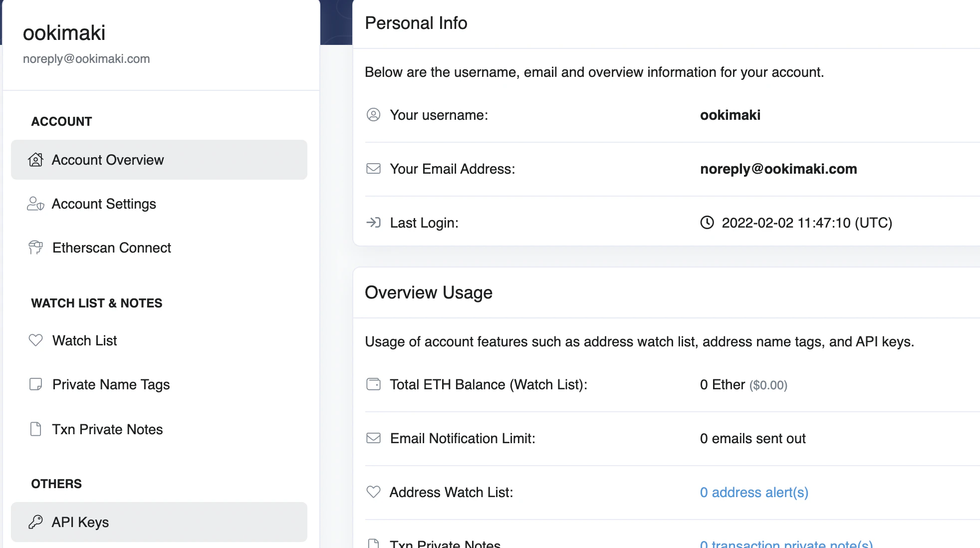Click the API Keys key icon

point(35,522)
